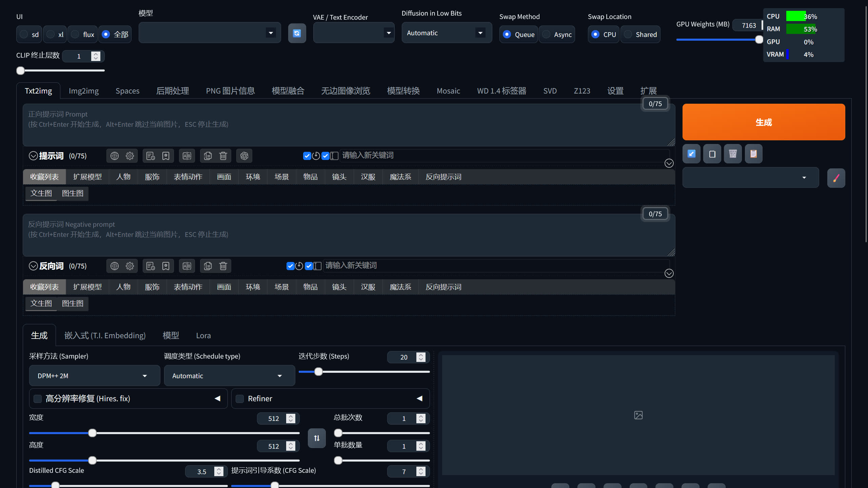This screenshot has height=488, width=868.
Task: Click the paintbrush edit-style icon
Action: pos(836,178)
